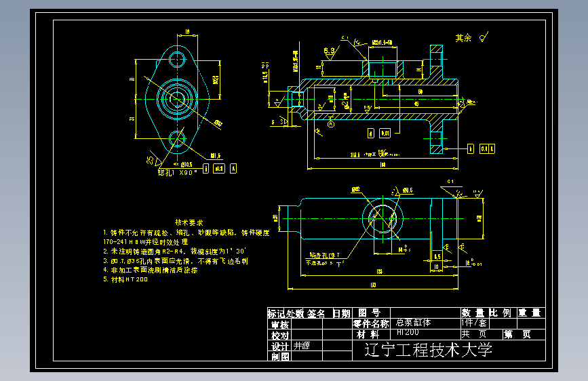Click the designer name '井源'

[302, 346]
